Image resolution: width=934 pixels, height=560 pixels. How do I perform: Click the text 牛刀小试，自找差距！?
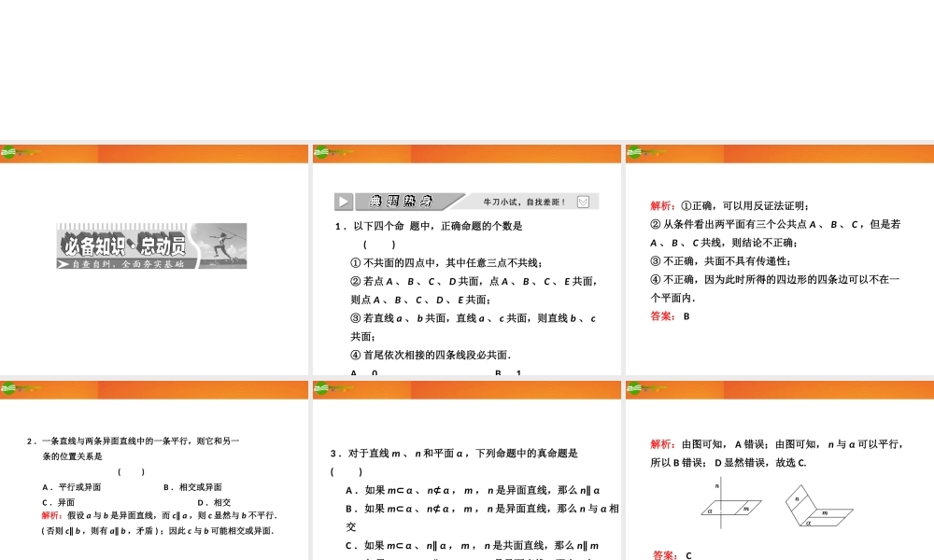coord(524,203)
